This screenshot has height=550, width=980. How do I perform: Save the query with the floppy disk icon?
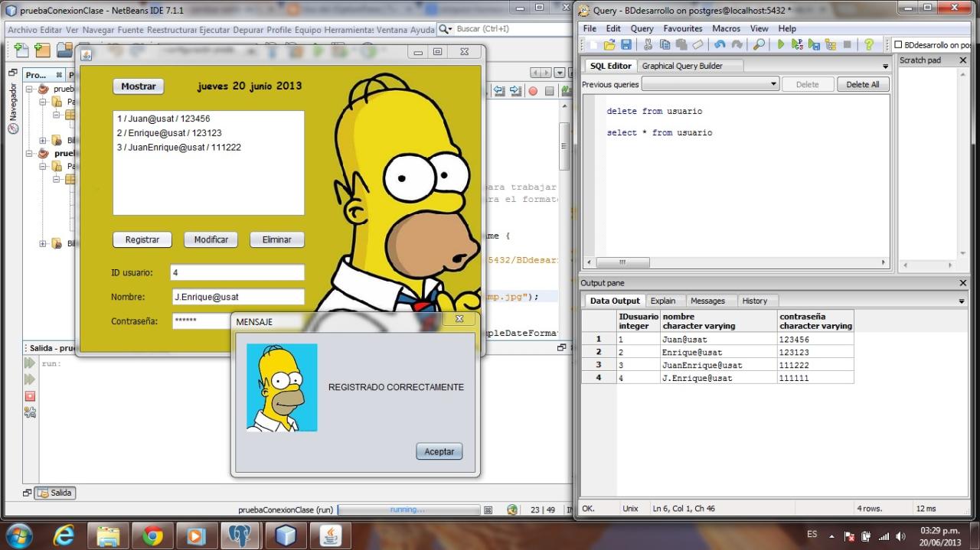pyautogui.click(x=626, y=45)
